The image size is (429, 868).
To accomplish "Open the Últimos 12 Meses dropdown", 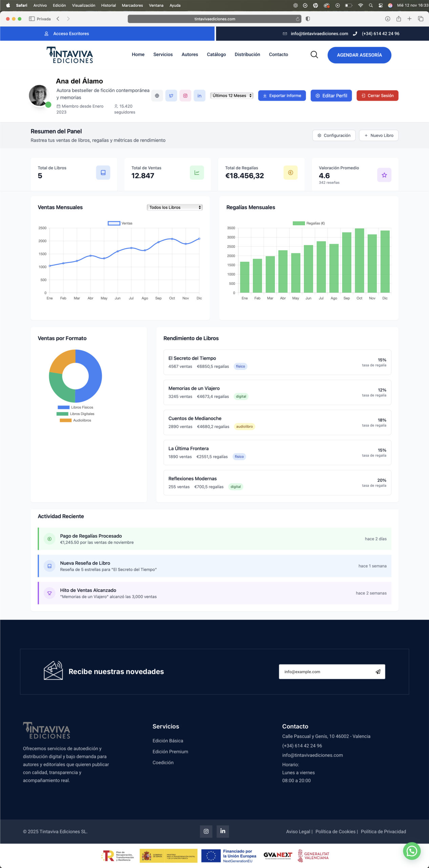I will tap(232, 96).
